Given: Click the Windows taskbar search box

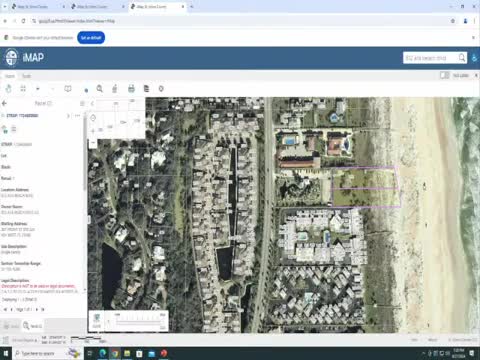Looking at the screenshot, I should pos(47,353).
